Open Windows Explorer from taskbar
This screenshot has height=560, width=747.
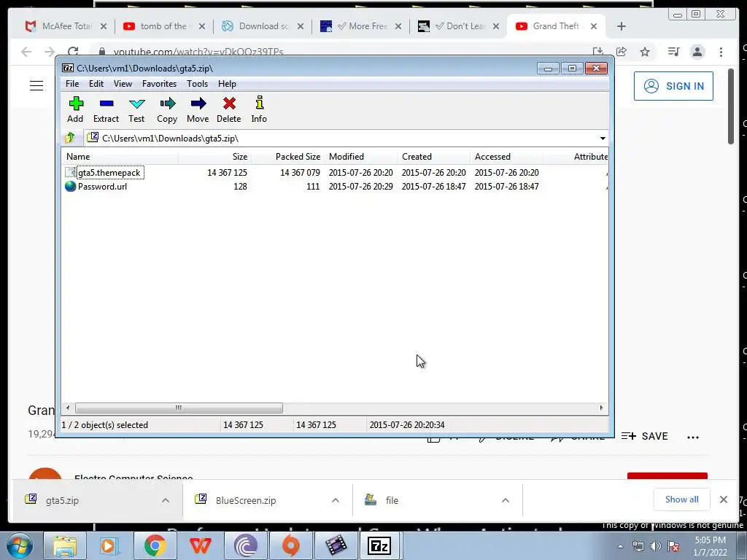(x=65, y=545)
